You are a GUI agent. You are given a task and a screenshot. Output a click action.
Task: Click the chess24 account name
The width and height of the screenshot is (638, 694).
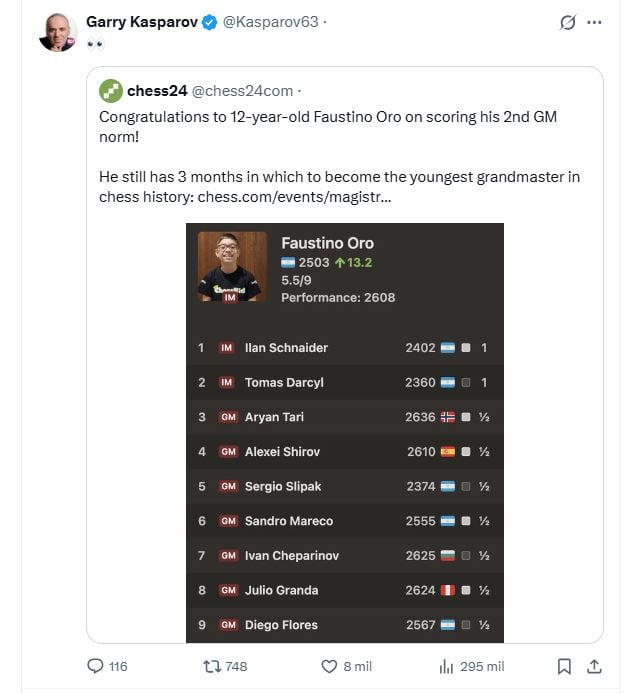(x=157, y=91)
